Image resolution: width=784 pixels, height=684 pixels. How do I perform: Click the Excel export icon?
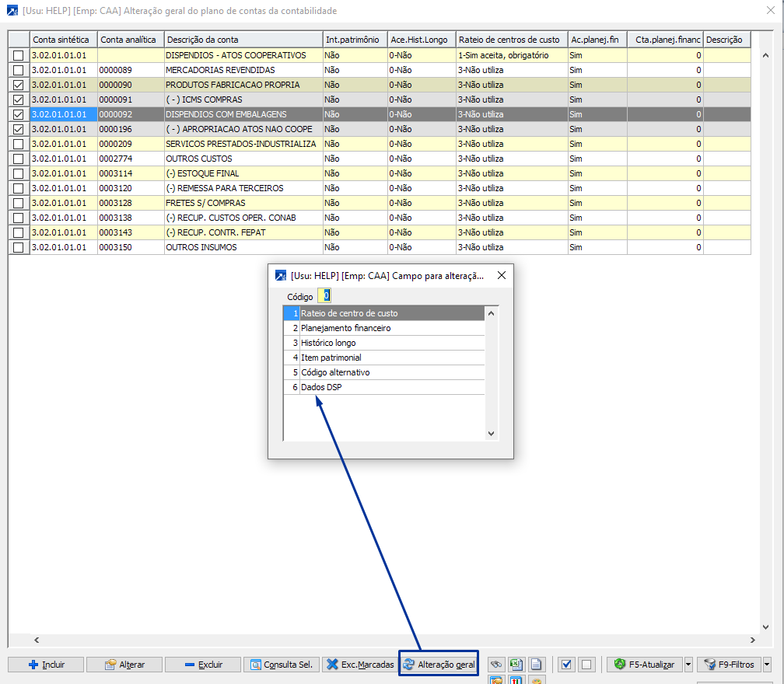pos(516,665)
